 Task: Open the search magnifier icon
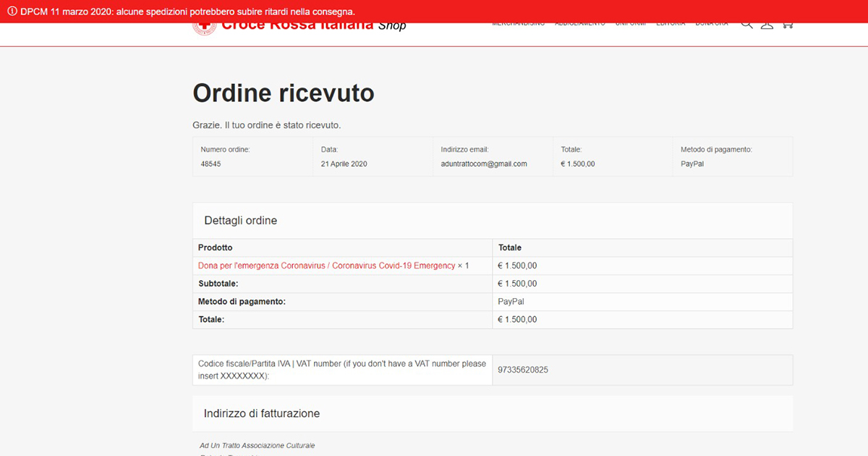tap(746, 25)
